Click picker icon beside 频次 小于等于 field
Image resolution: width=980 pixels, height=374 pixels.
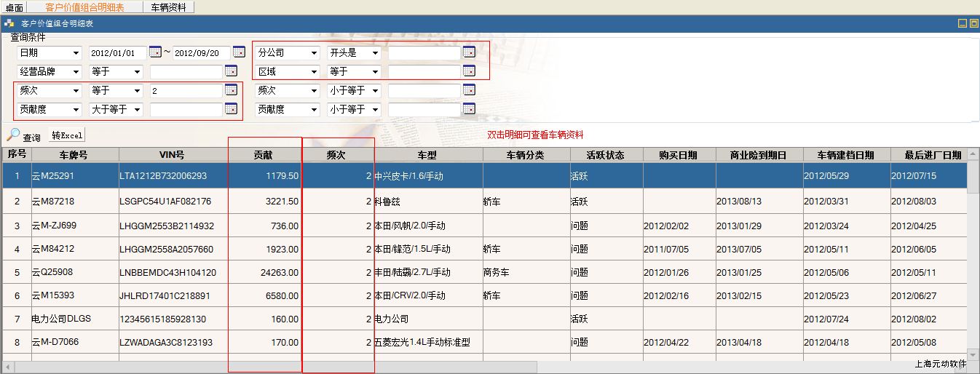[469, 90]
